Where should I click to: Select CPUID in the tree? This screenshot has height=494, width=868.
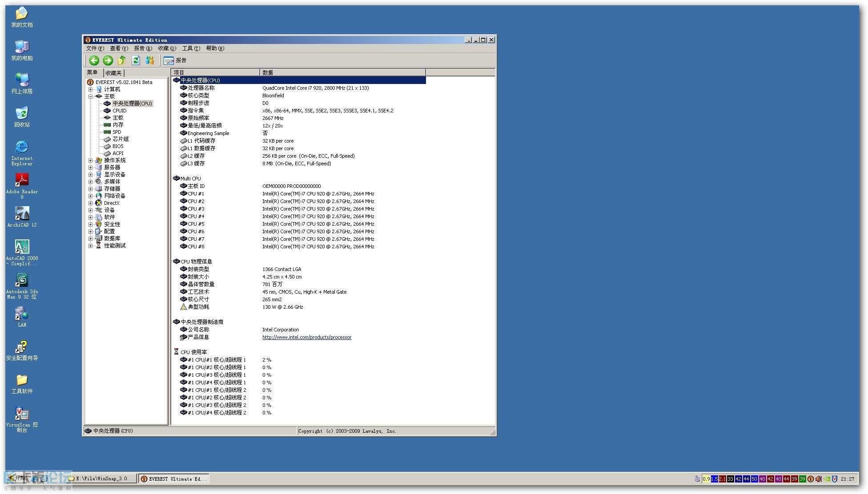(x=119, y=111)
